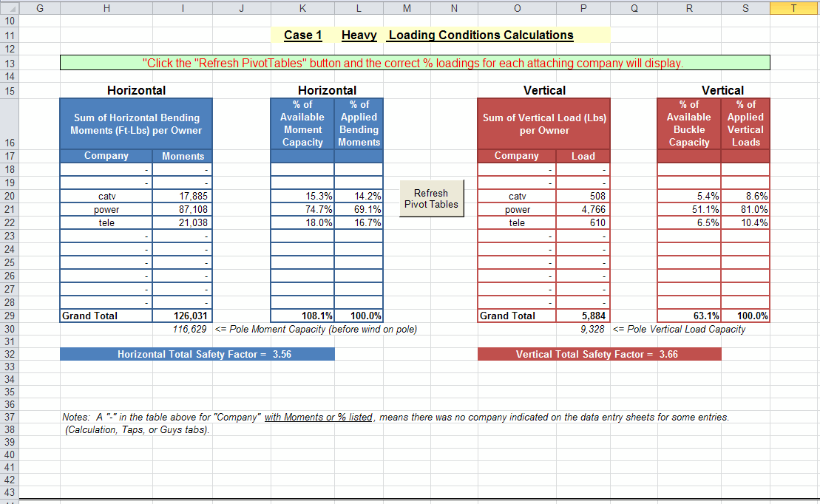Select the 74.7% available moment capacity cell
The width and height of the screenshot is (820, 504).
point(302,209)
